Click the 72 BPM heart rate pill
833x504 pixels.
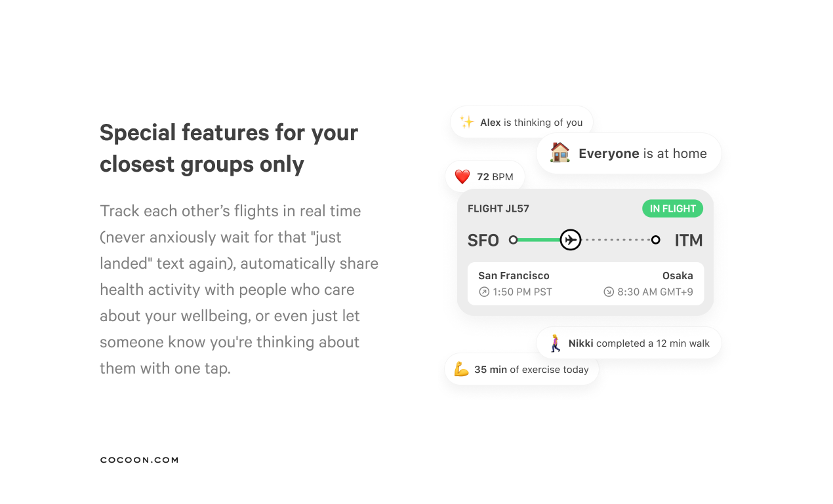485,177
